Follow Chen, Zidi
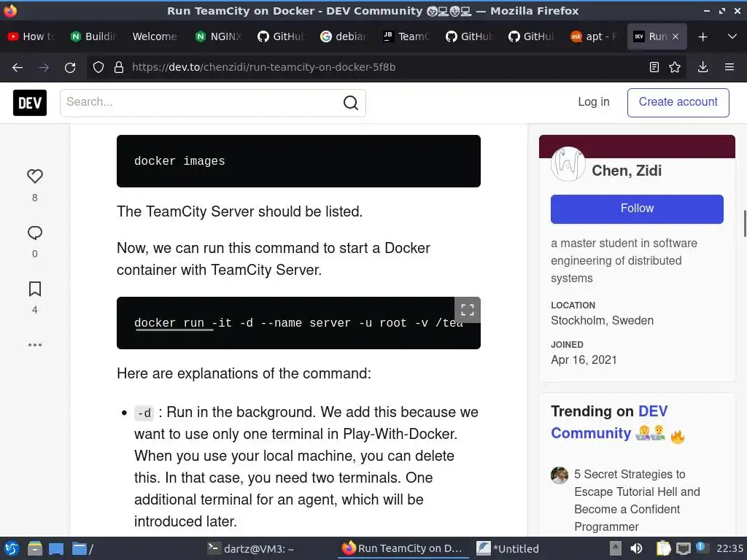 coord(637,209)
